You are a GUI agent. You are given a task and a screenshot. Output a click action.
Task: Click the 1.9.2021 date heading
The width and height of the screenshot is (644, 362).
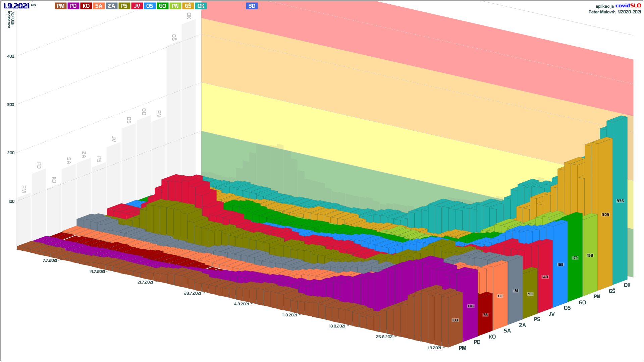(x=16, y=6)
